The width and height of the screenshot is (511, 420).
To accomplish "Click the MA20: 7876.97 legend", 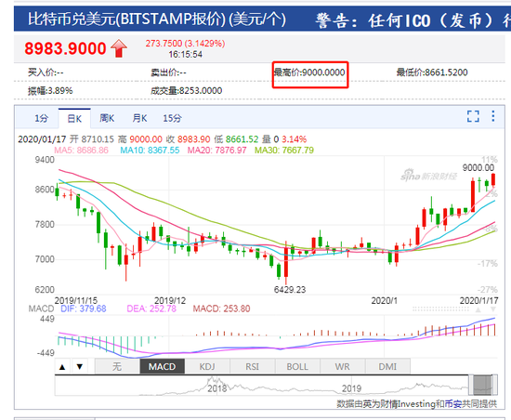I will pyautogui.click(x=217, y=150).
